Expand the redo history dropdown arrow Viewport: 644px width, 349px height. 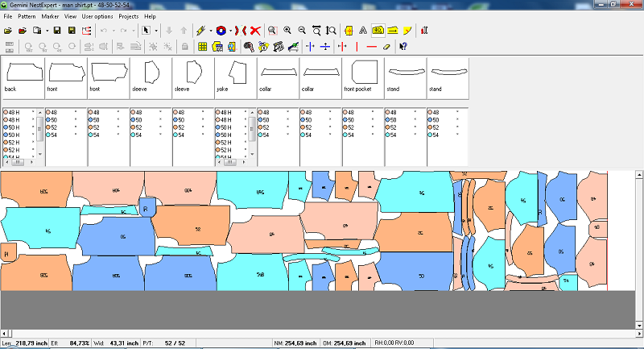[x=133, y=31]
